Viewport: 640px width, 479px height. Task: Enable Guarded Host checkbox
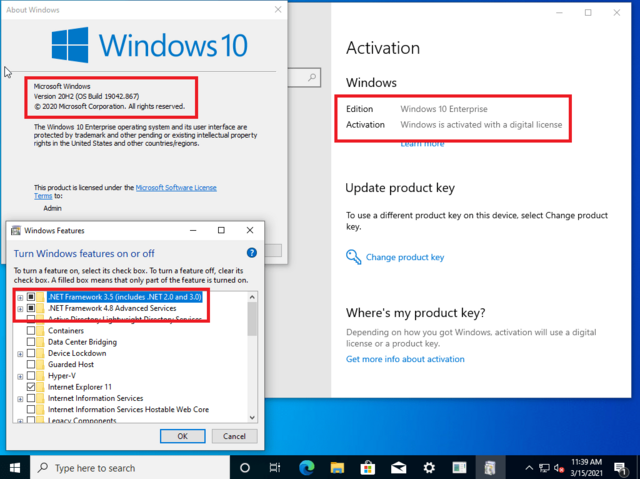pyautogui.click(x=31, y=364)
